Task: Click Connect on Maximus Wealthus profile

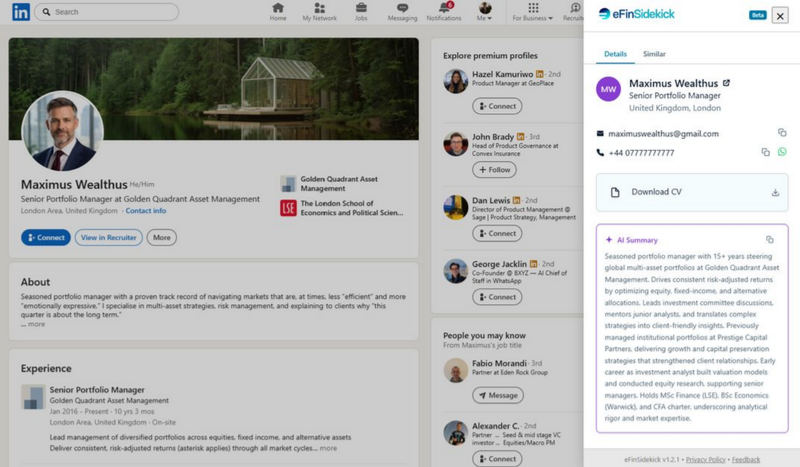Action: pyautogui.click(x=46, y=237)
